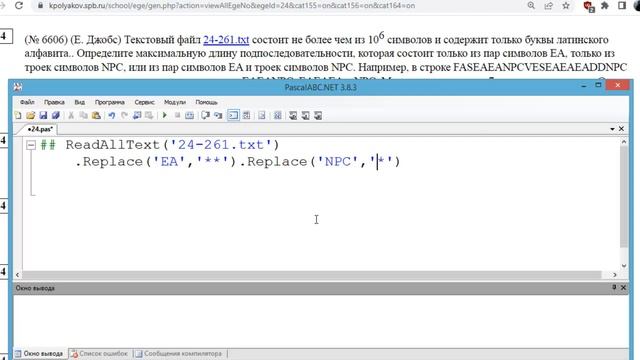
Task: Click the editor vertical scrollbar thumb
Action: [624, 196]
